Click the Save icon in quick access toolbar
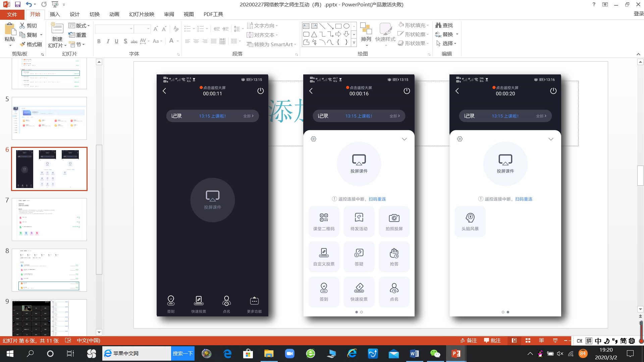Image resolution: width=644 pixels, height=362 pixels. (18, 4)
